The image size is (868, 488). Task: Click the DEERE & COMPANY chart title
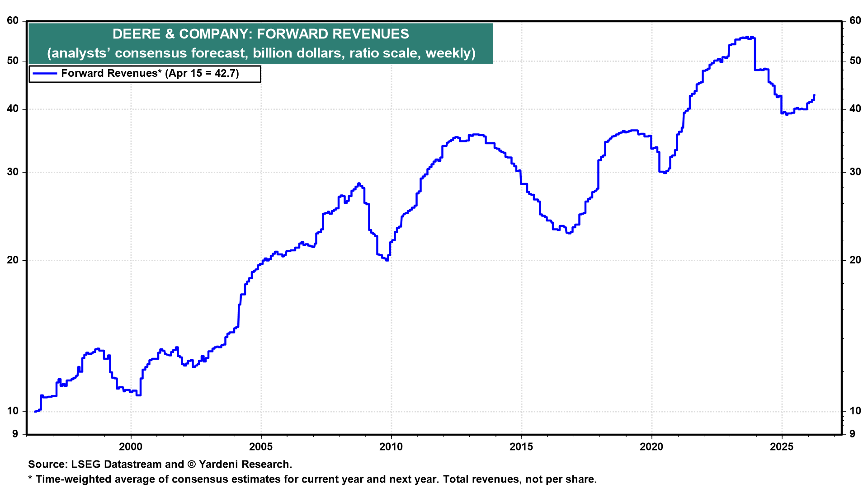260,34
